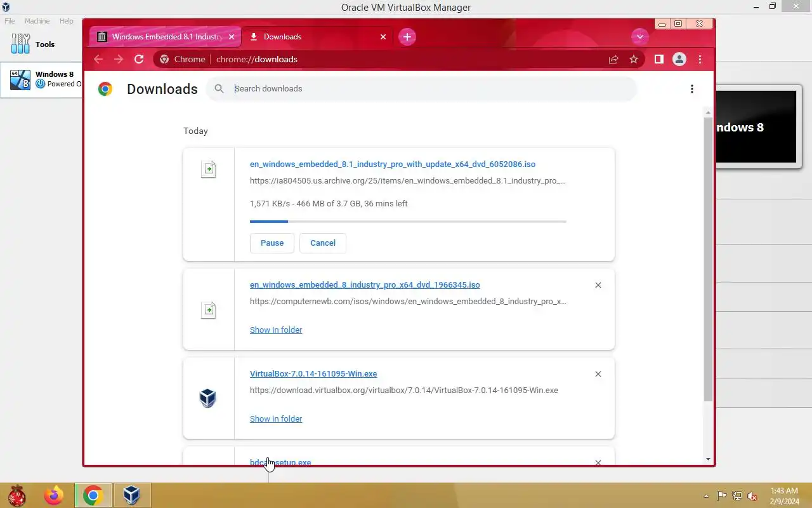The width and height of the screenshot is (812, 508).
Task: Open File menu in VirtualBox Manager
Action: click(10, 21)
